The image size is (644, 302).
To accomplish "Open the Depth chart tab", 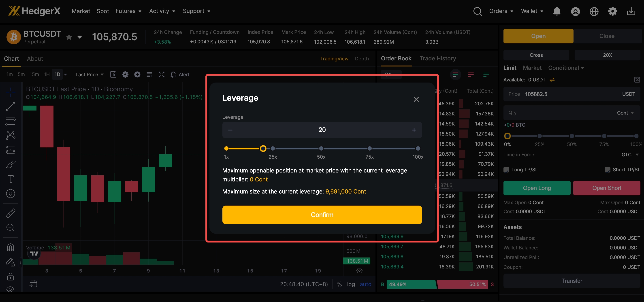I will (362, 59).
